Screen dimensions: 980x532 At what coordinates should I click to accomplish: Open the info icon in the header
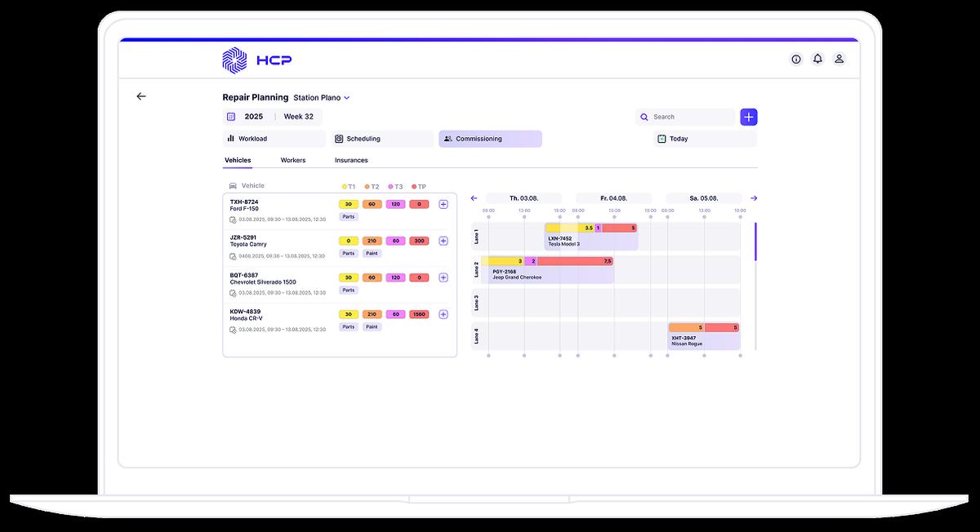coord(796,59)
